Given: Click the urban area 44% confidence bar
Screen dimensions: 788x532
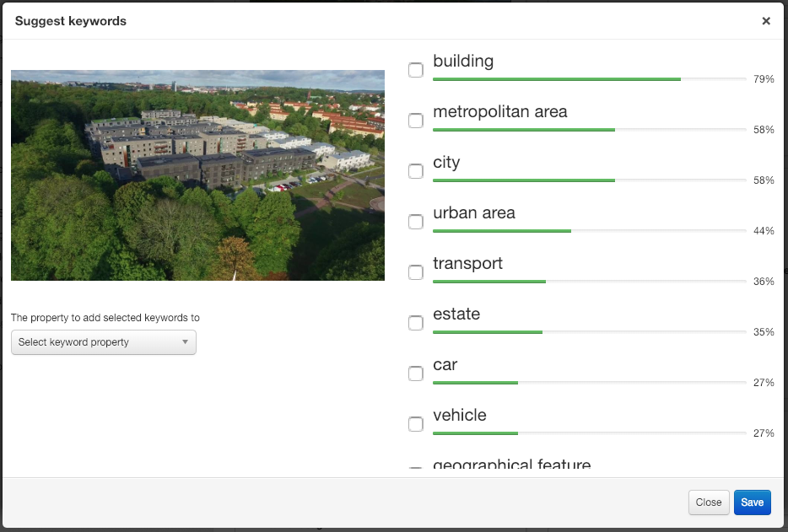Looking at the screenshot, I should tap(589, 230).
